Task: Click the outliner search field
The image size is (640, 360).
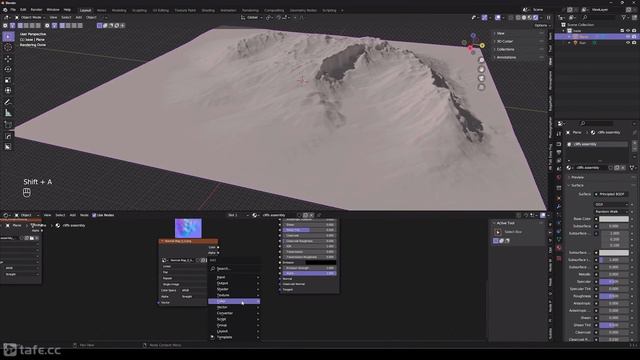Action: pyautogui.click(x=599, y=18)
